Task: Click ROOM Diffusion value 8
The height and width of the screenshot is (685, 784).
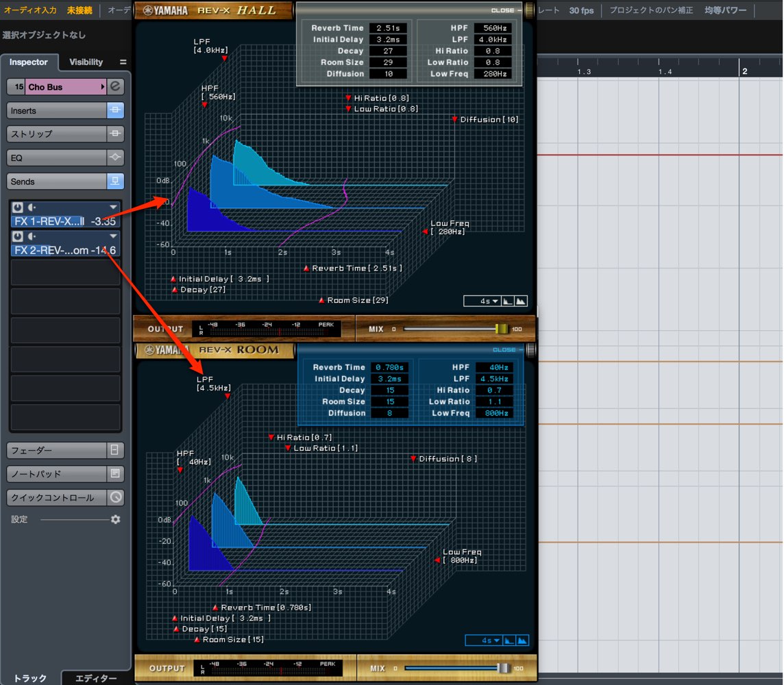Action: (x=389, y=413)
